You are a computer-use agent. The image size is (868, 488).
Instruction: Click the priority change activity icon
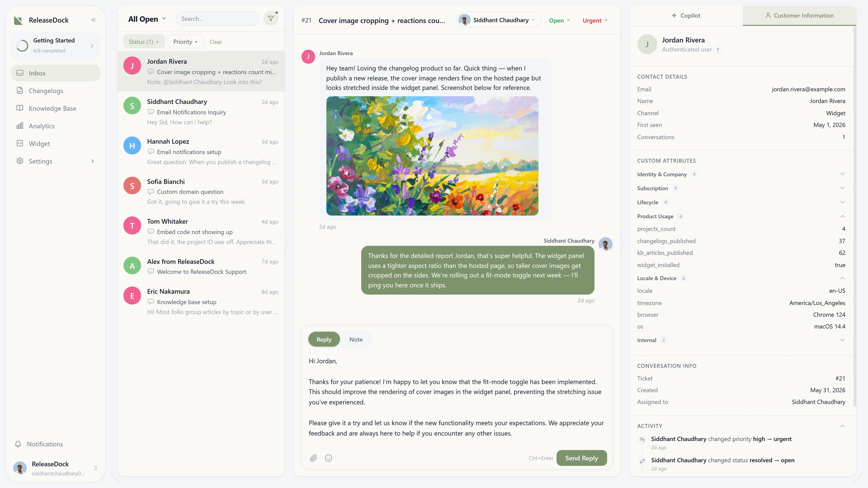coord(642,439)
